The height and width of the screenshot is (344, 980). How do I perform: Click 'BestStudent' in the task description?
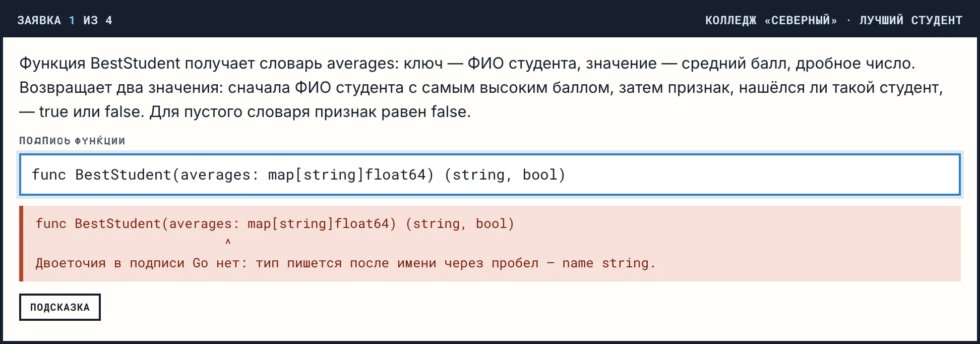[x=135, y=64]
